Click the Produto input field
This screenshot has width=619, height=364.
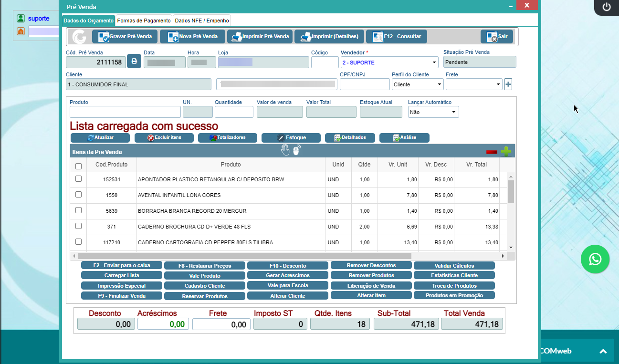125,112
